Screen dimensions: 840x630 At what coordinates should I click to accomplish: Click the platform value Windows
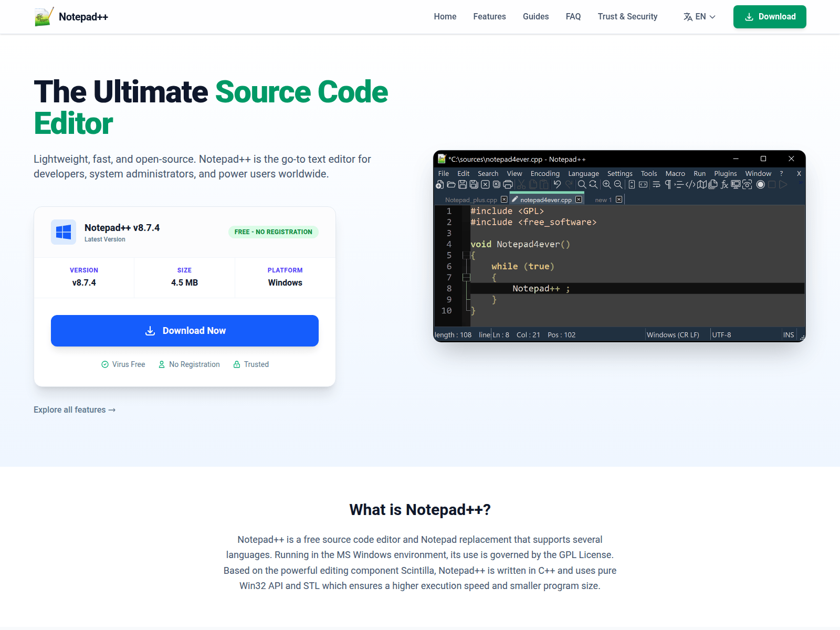pos(285,282)
